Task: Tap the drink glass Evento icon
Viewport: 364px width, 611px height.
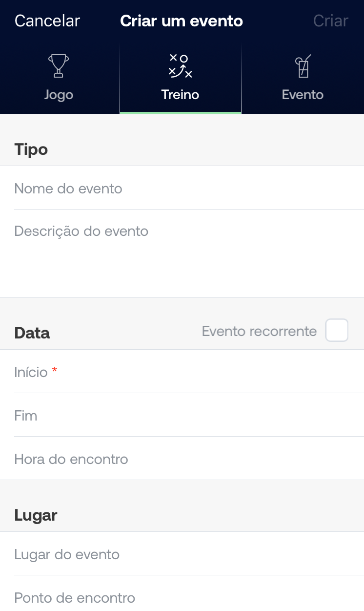Action: [x=303, y=66]
